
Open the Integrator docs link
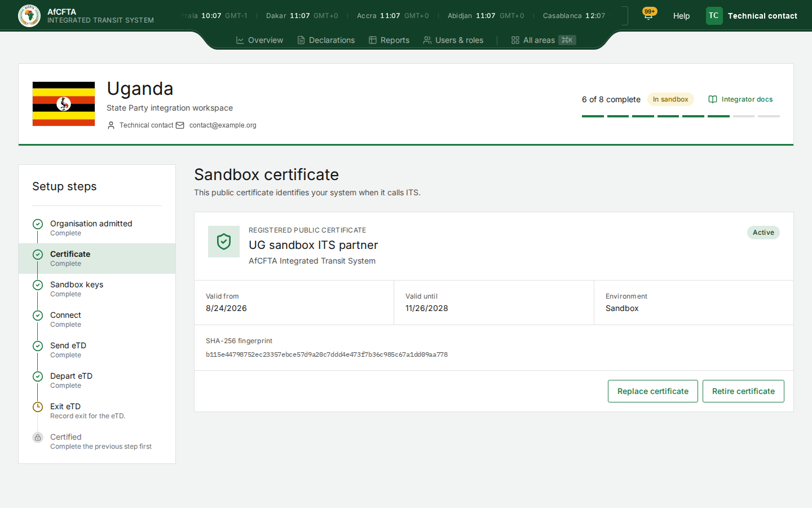(x=740, y=99)
